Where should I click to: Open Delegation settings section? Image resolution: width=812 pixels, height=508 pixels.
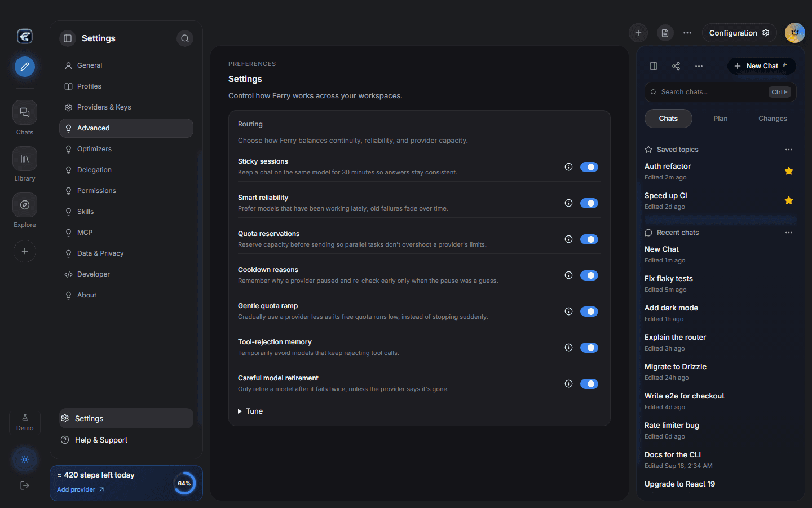coord(126,170)
